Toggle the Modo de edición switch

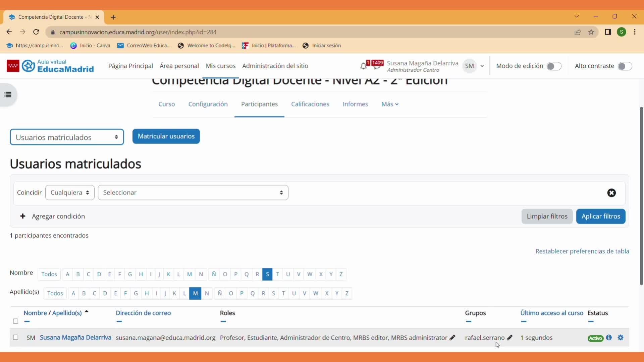tap(554, 66)
